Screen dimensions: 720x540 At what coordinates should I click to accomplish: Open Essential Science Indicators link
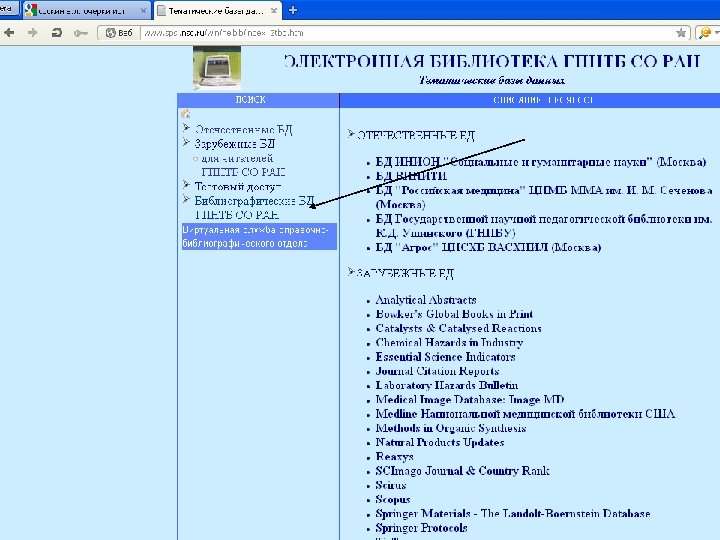[x=445, y=357]
